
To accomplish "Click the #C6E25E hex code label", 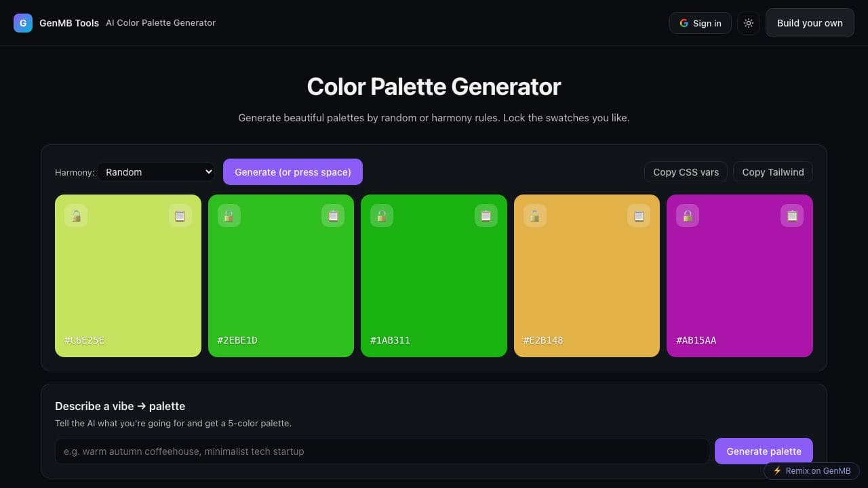I will (x=84, y=340).
